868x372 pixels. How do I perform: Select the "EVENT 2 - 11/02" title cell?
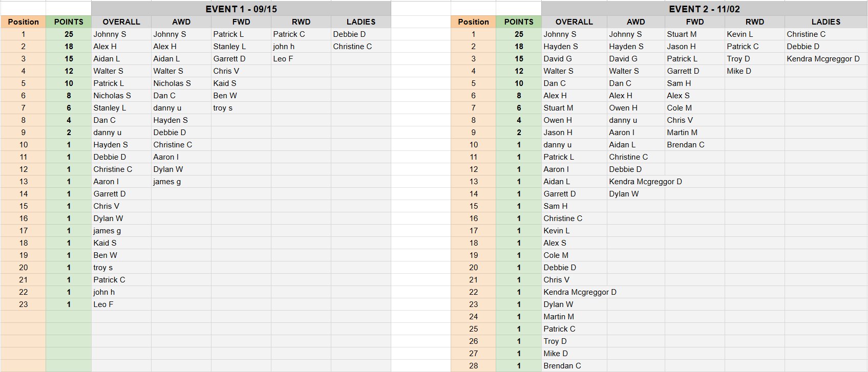[x=704, y=9]
